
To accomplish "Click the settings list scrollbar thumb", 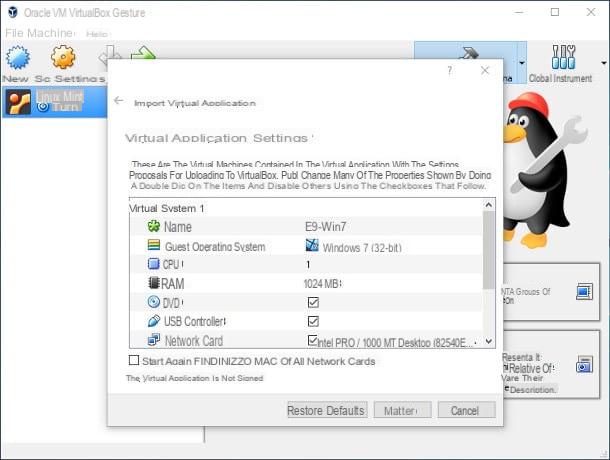I will 489,250.
